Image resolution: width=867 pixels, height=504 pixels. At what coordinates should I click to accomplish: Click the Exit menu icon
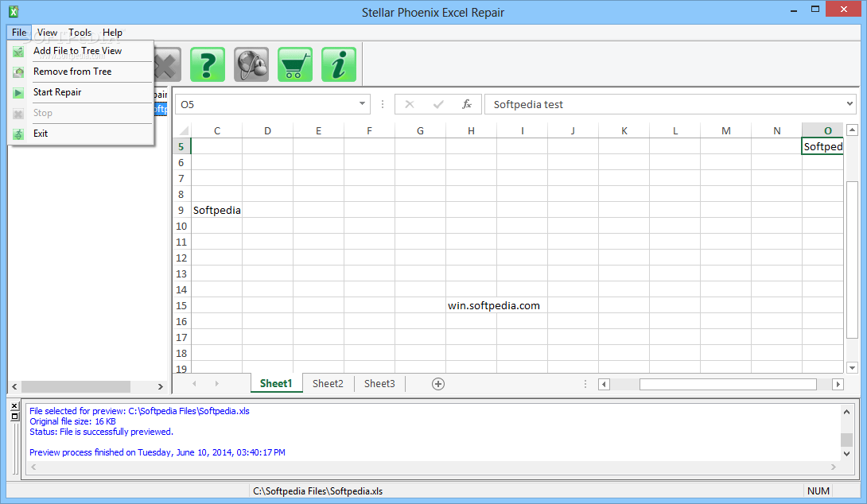(x=18, y=134)
